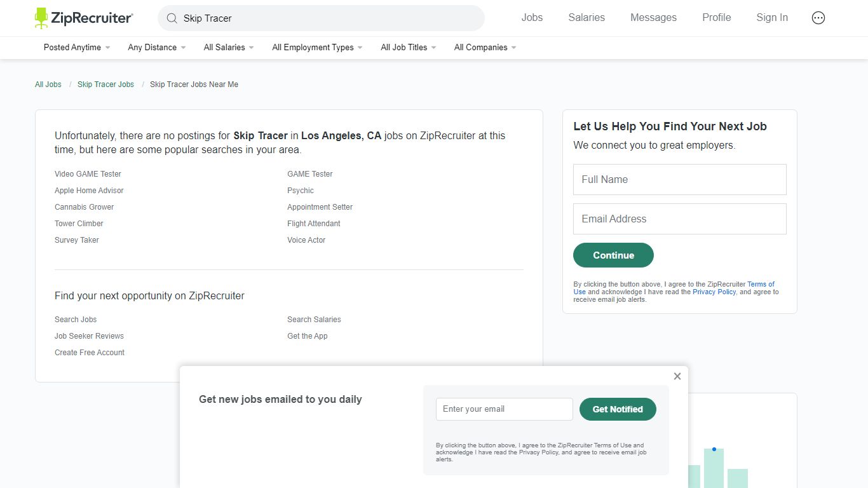Open Cannabis Grower link
Screen dimensions: 868x488
pos(85,207)
